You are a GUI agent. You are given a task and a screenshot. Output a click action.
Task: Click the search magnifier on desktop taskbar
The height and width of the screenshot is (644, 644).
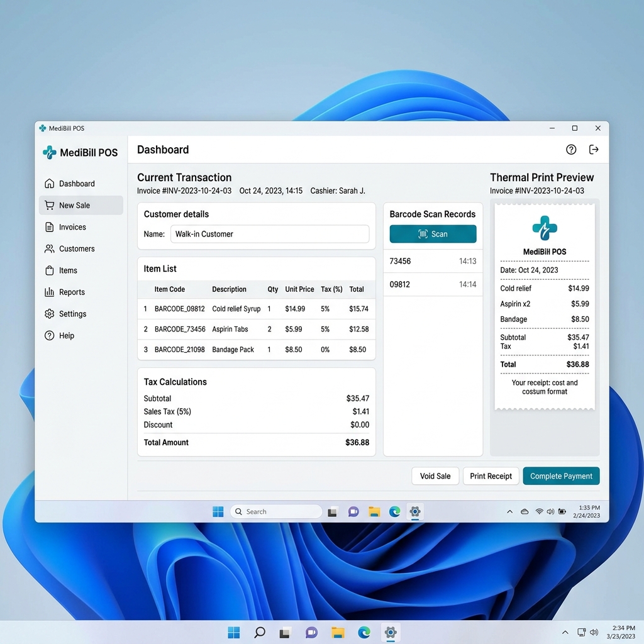tap(260, 633)
